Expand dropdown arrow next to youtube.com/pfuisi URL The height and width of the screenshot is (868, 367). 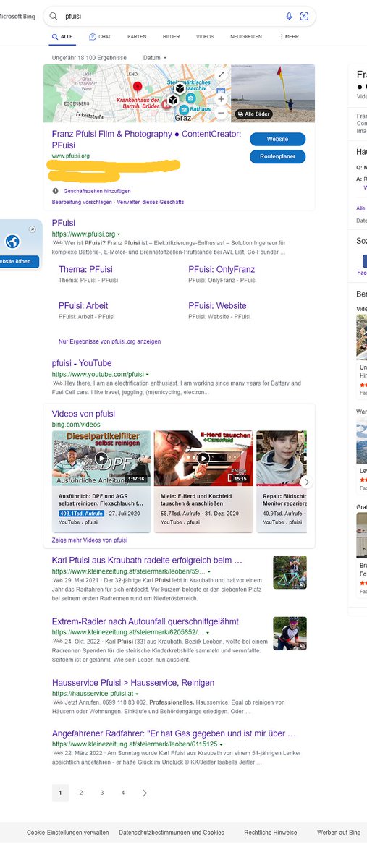coord(148,374)
